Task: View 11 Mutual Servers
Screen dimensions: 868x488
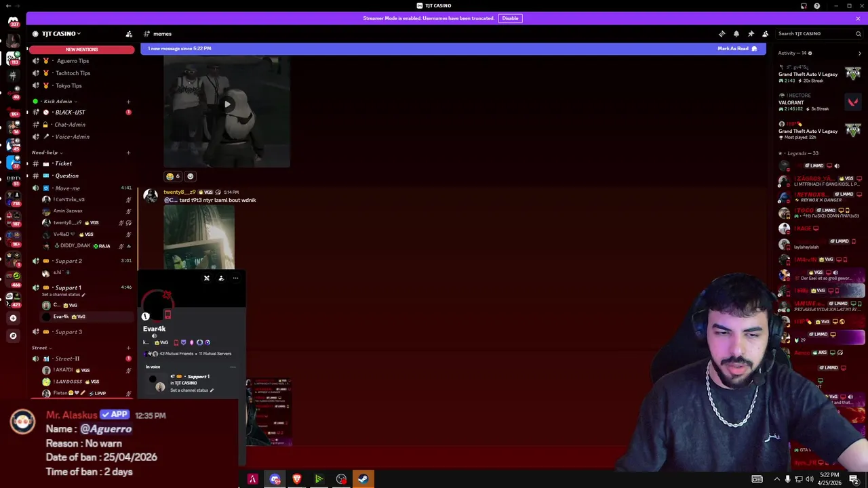Action: [x=215, y=354]
